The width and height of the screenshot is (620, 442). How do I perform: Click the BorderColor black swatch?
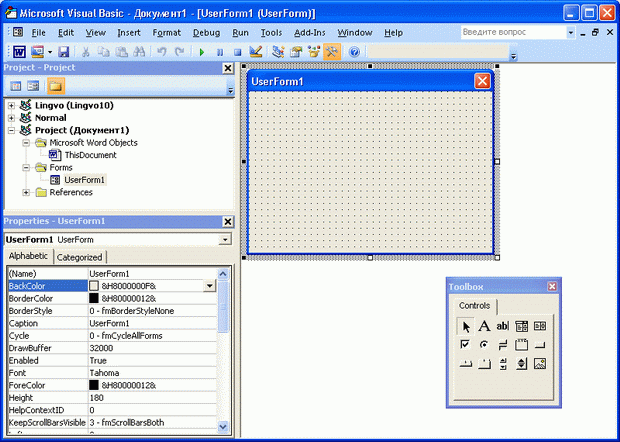tap(94, 298)
